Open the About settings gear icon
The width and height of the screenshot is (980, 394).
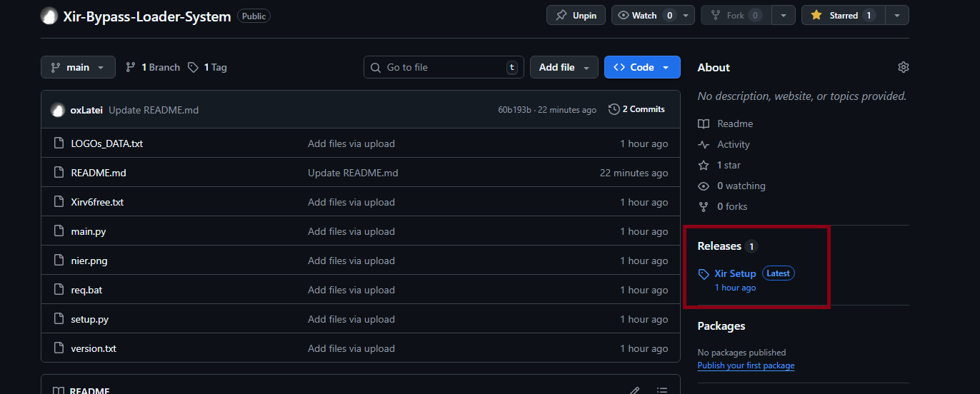coord(904,67)
